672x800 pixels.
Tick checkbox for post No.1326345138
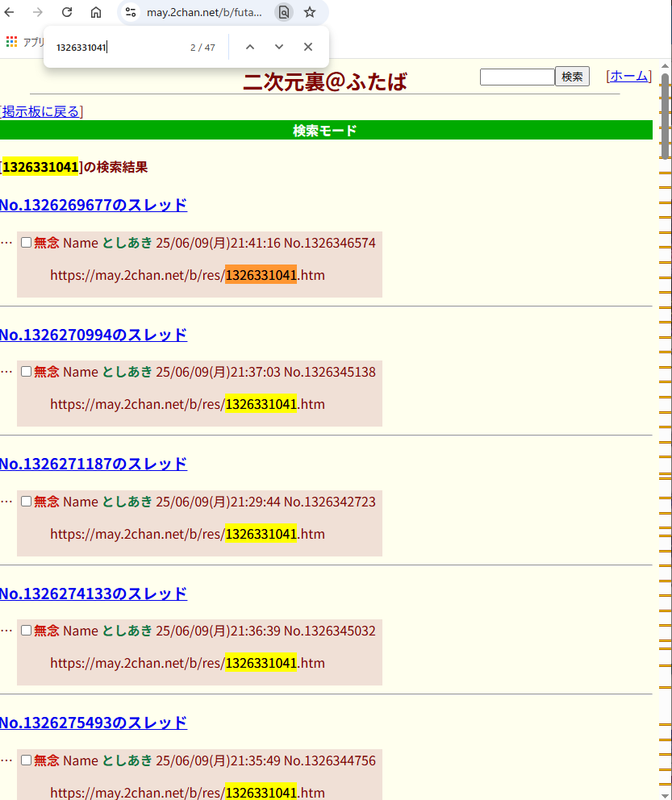tap(26, 372)
